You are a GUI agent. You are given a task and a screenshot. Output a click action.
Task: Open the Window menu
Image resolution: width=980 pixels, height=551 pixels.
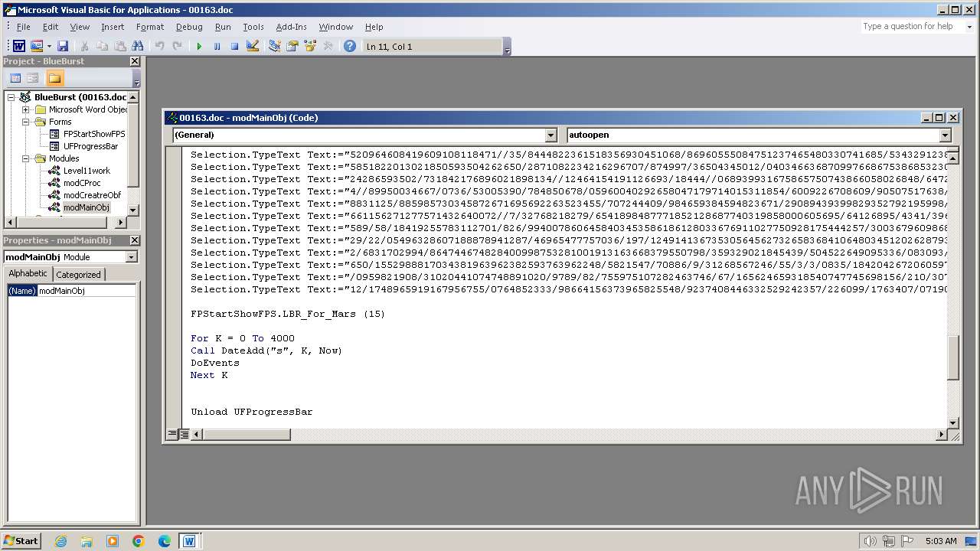tap(336, 27)
